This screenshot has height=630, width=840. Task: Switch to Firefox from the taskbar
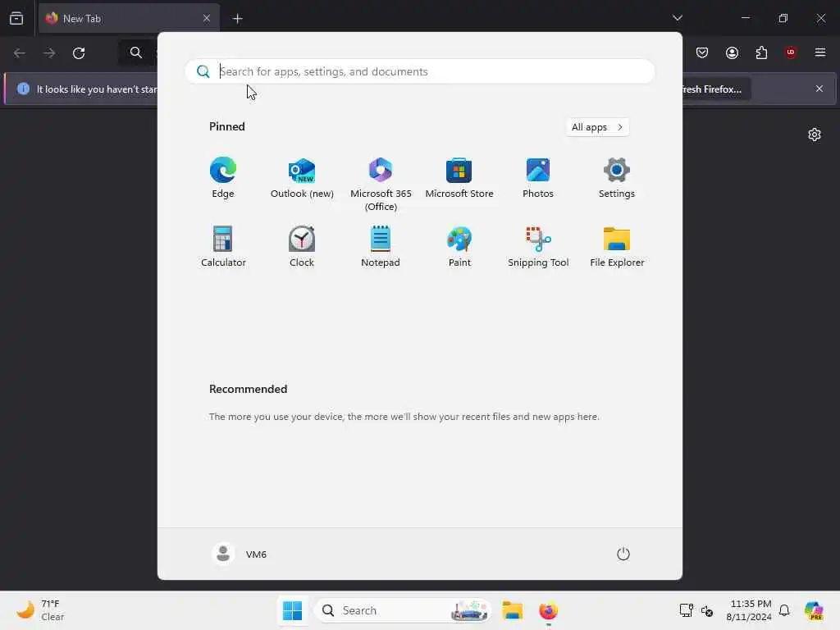click(548, 610)
